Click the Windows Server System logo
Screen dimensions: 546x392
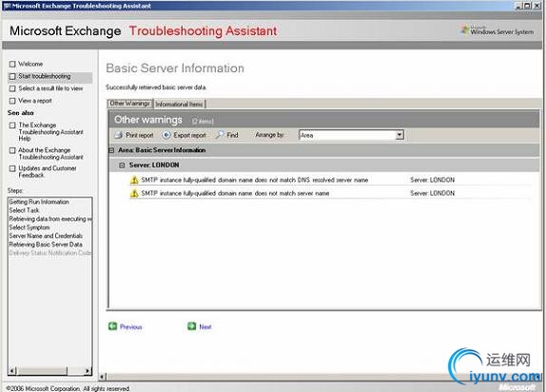point(497,30)
